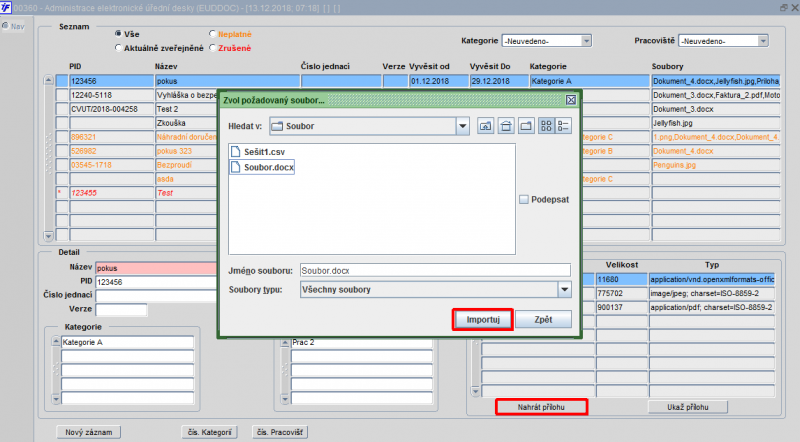Click the Nový záznam button
The width and height of the screenshot is (800, 442).
click(x=89, y=432)
